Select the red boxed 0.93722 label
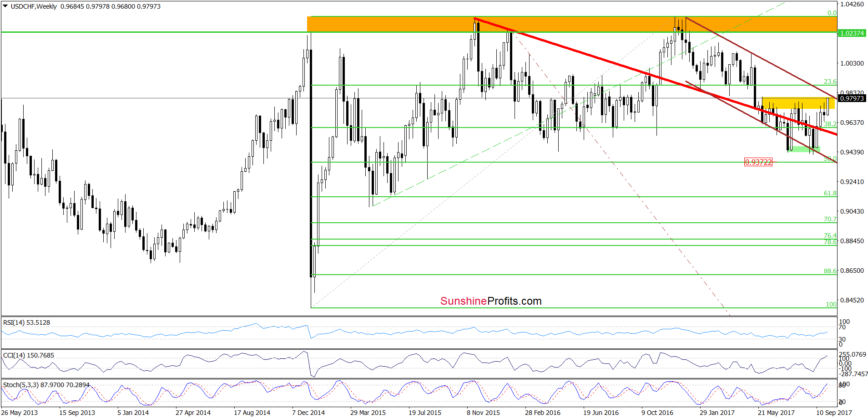Image resolution: width=868 pixels, height=419 pixels. click(x=758, y=162)
